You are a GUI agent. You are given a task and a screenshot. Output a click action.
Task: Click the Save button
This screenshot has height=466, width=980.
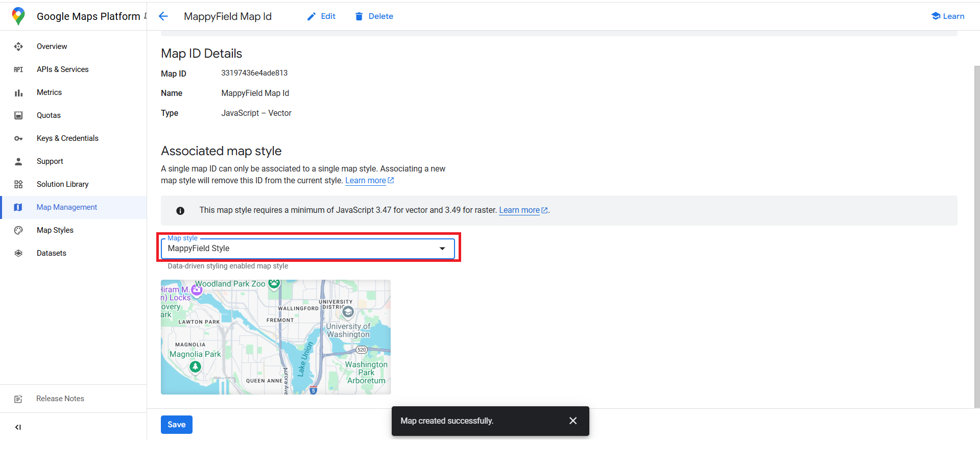(x=176, y=424)
